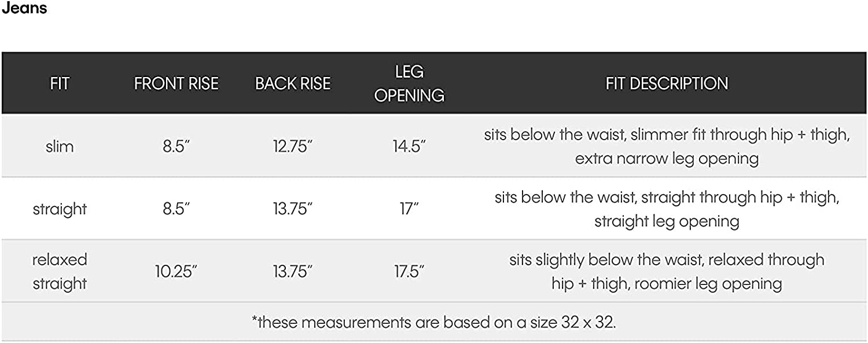This screenshot has width=868, height=343.
Task: Click the straight row's 13.75″ back rise
Action: tap(293, 209)
